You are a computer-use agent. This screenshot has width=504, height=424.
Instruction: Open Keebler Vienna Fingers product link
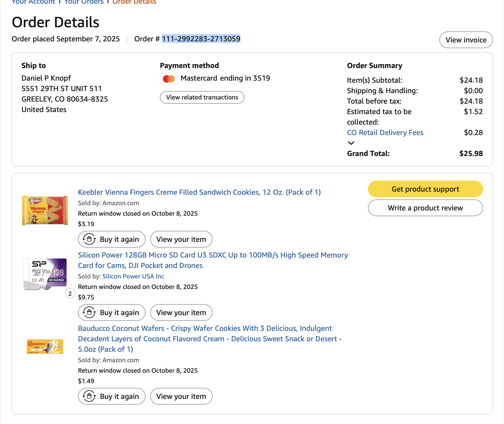(199, 192)
